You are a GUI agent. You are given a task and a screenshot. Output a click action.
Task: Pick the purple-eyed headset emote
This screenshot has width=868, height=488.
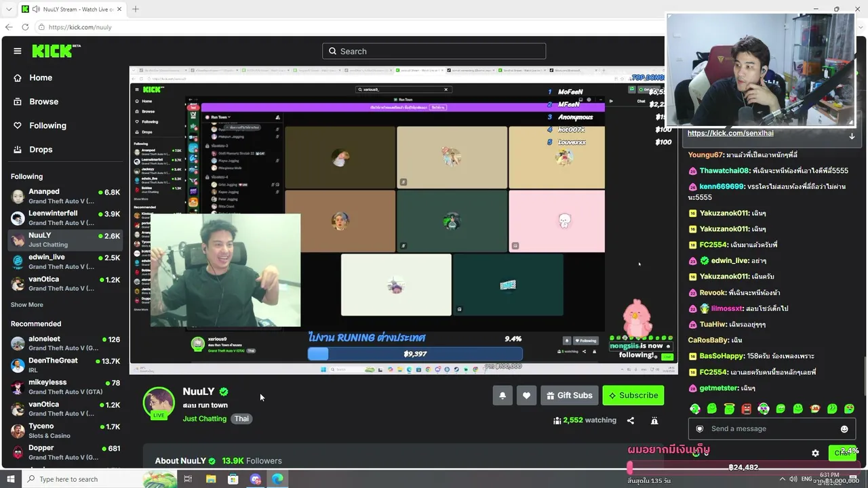tap(764, 409)
